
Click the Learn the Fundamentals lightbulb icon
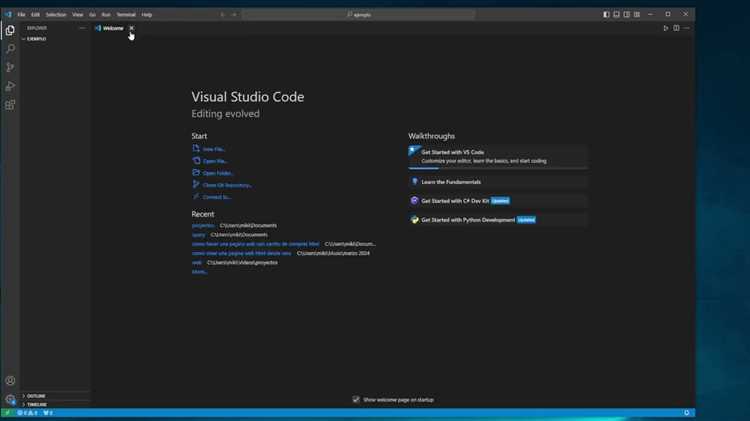[x=414, y=181]
